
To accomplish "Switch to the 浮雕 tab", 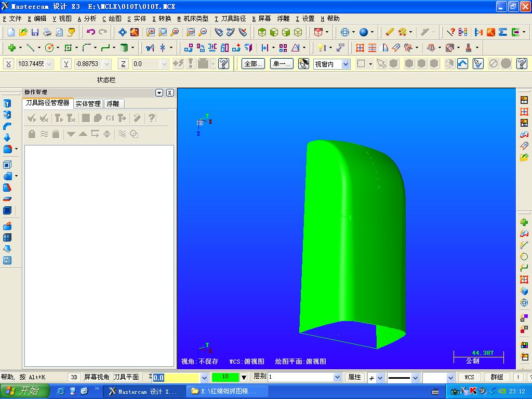I will click(113, 103).
